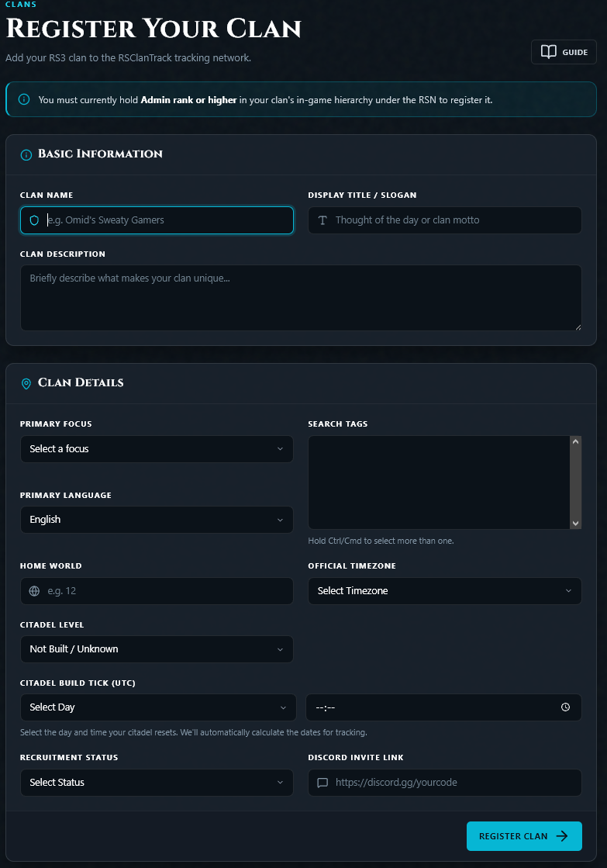The image size is (607, 868).
Task: Click the Register Clan button
Action: coord(524,836)
